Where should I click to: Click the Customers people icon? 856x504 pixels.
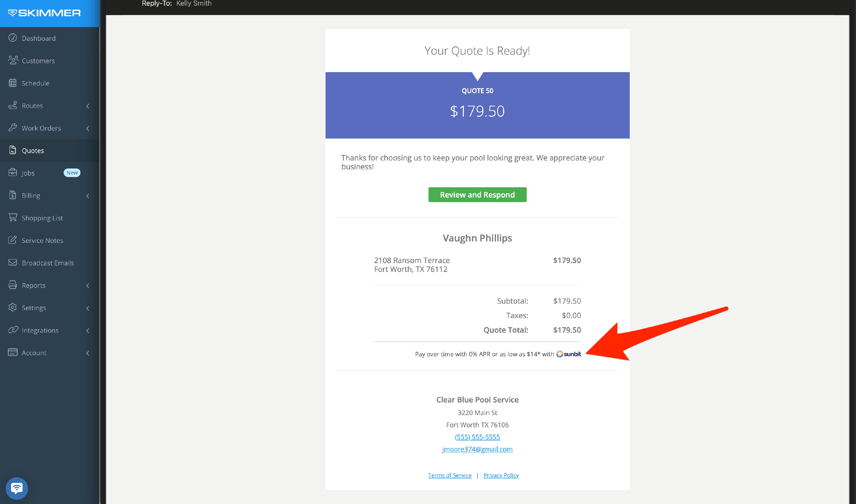click(13, 60)
